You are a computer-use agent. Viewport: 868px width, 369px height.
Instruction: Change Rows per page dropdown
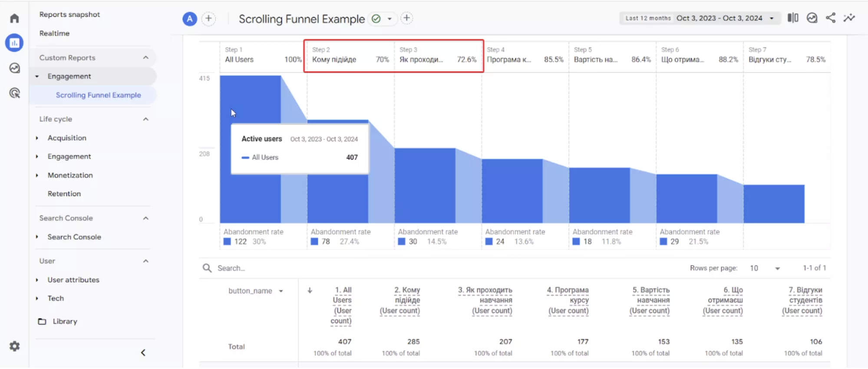tap(765, 268)
